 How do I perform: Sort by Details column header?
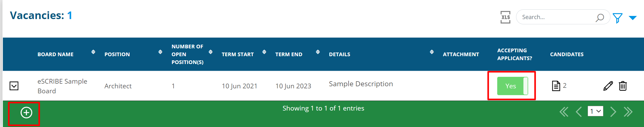[432, 52]
